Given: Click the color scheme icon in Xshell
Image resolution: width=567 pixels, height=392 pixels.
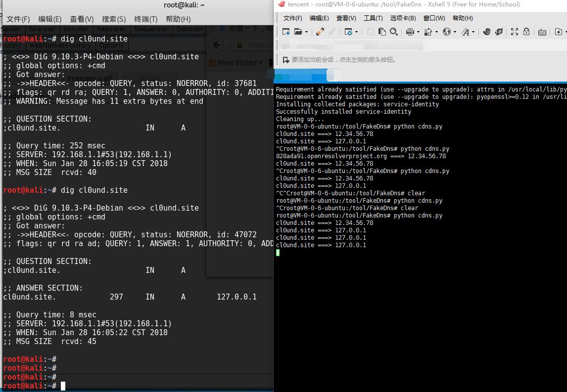Looking at the screenshot, I should point(428,32).
